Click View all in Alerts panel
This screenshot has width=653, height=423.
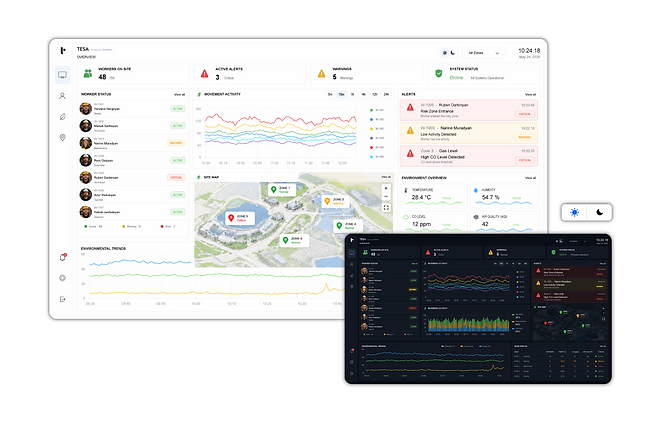point(530,95)
